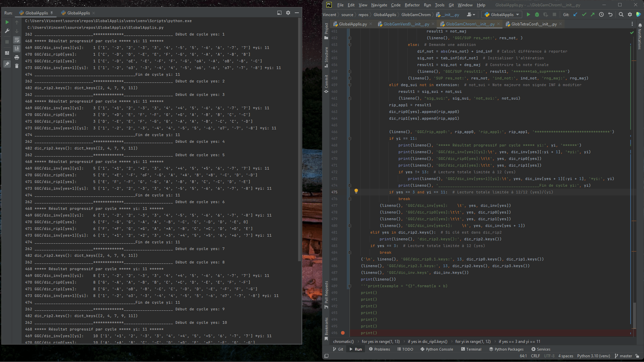
Task: Open the chromatic() breadcrumb at the bottom
Action: (343, 341)
